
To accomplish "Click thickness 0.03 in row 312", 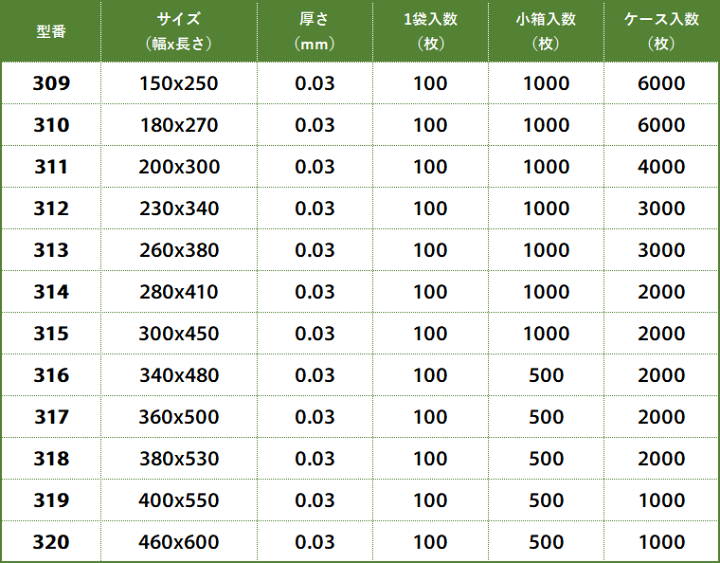I will [315, 208].
